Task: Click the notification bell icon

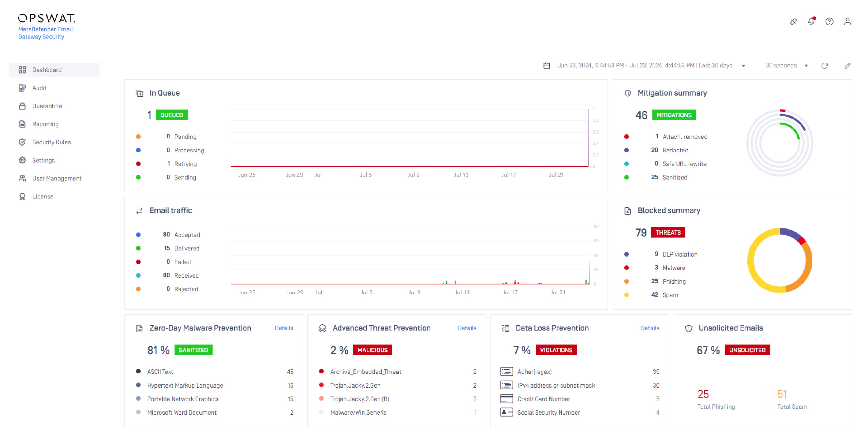Action: (x=811, y=22)
